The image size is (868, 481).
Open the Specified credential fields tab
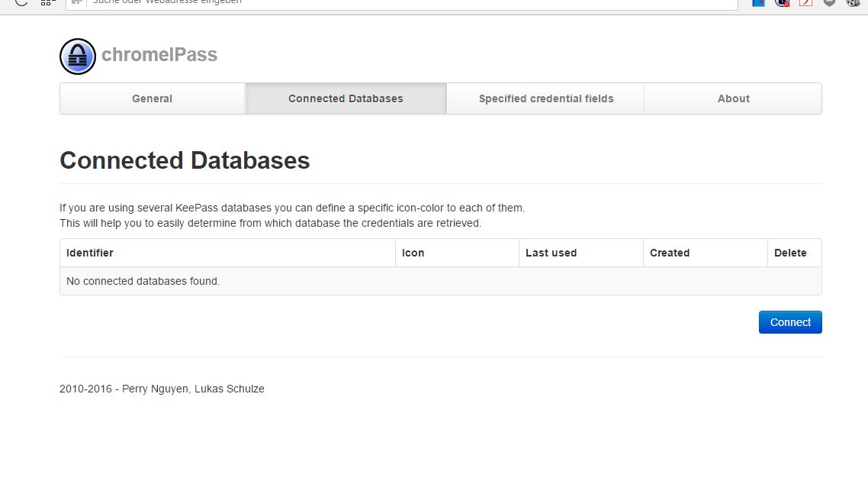pos(546,98)
